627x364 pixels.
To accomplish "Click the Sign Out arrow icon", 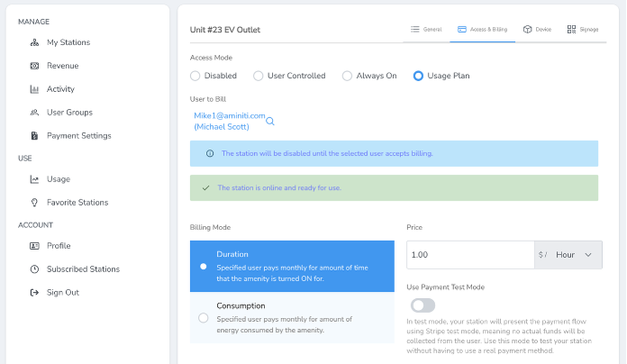I will pos(35,293).
